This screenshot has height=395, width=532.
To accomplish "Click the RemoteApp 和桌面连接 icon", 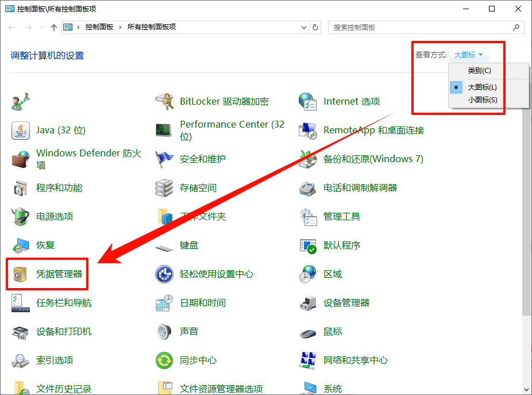I will point(308,131).
